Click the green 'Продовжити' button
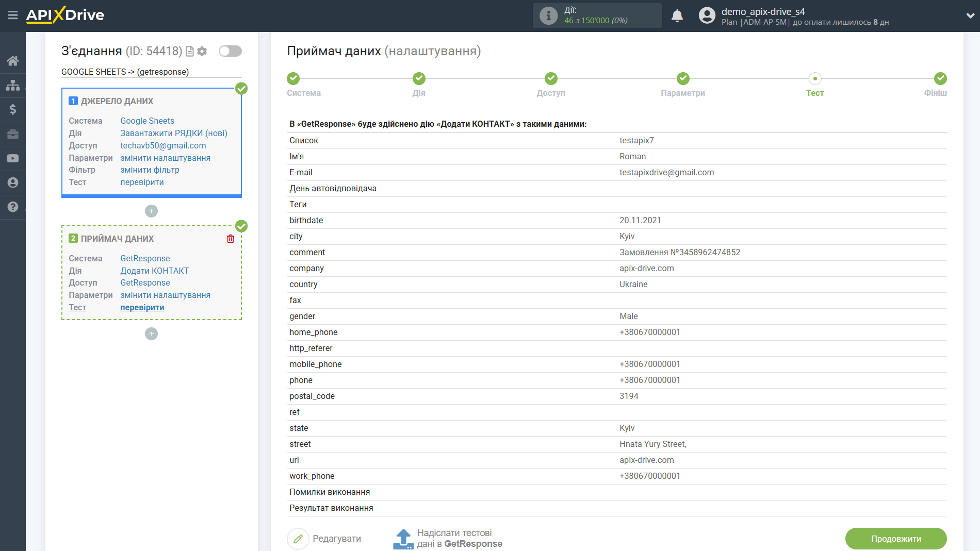The image size is (980, 551). [896, 539]
